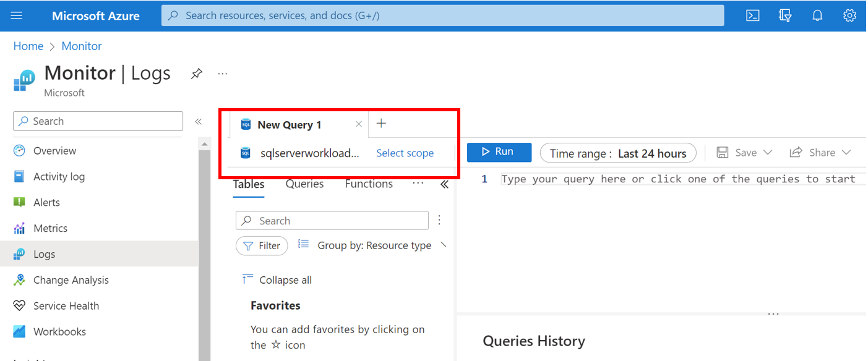Pin the Monitor Logs blade
The width and height of the screenshot is (868, 361).
point(196,74)
